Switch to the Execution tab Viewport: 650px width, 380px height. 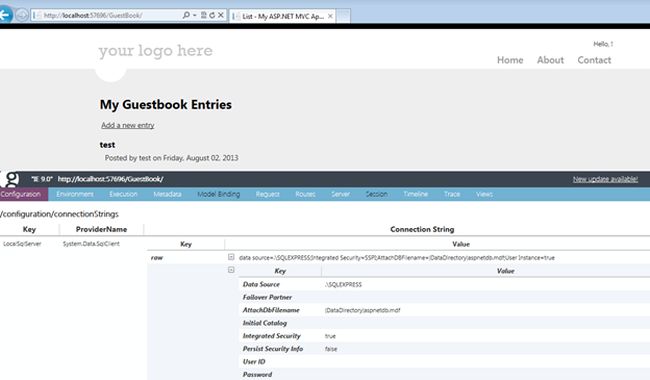pos(123,194)
